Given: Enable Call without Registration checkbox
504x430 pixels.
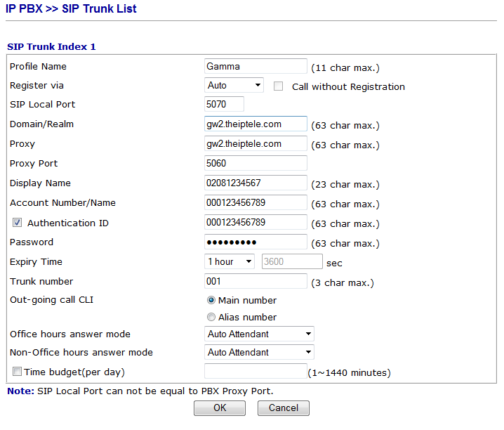Looking at the screenshot, I should click(x=278, y=86).
